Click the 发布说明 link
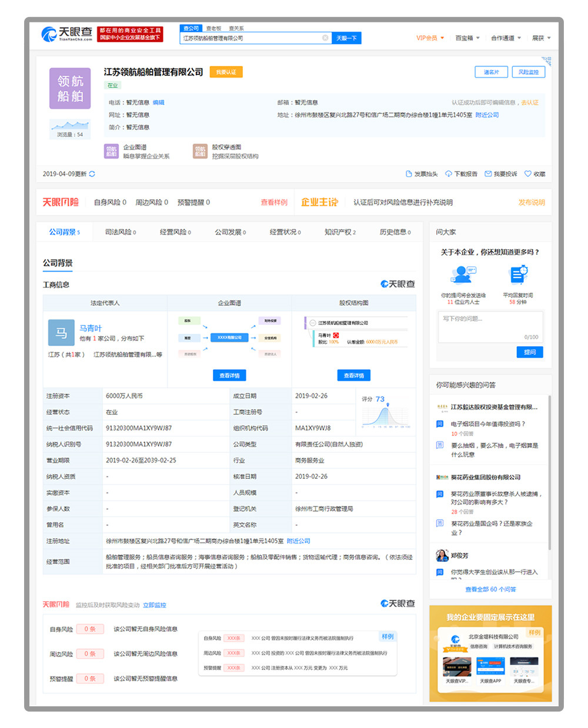Screen dimensions: 588x728 coord(532,203)
